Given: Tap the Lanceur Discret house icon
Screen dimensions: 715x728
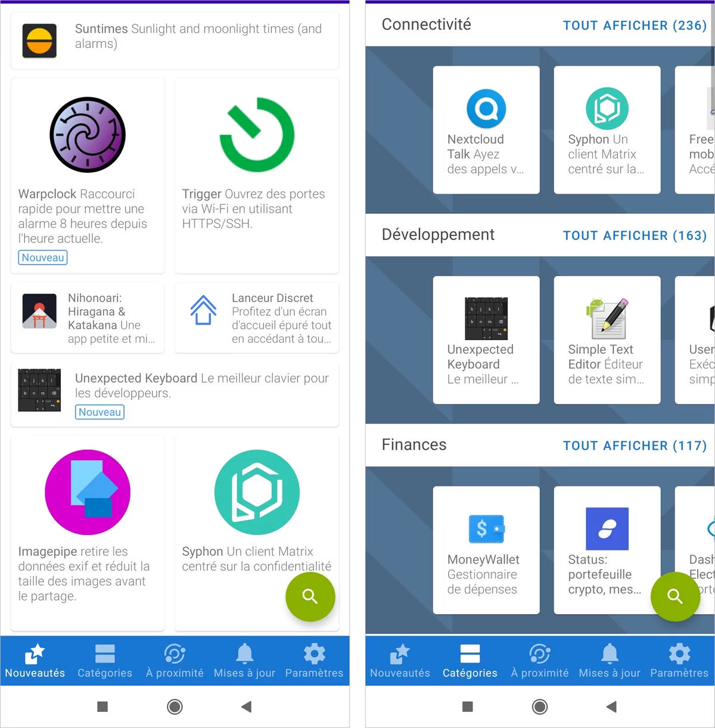Looking at the screenshot, I should click(x=203, y=310).
